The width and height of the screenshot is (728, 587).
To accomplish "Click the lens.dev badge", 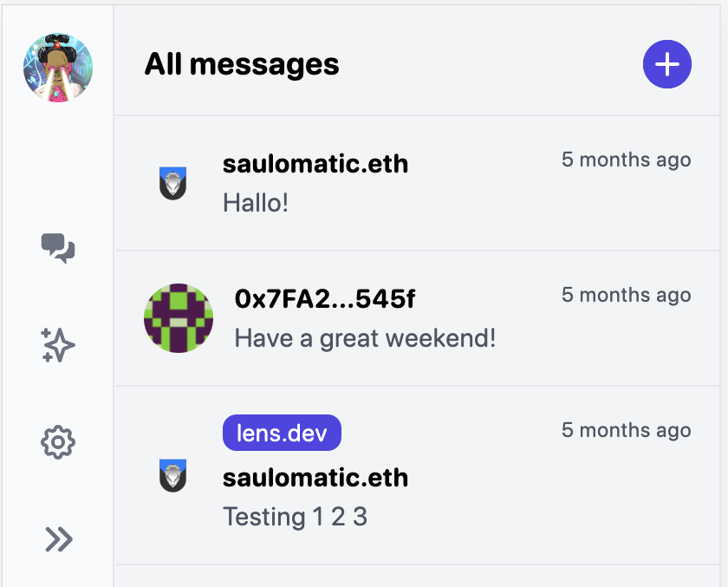I will (x=282, y=433).
